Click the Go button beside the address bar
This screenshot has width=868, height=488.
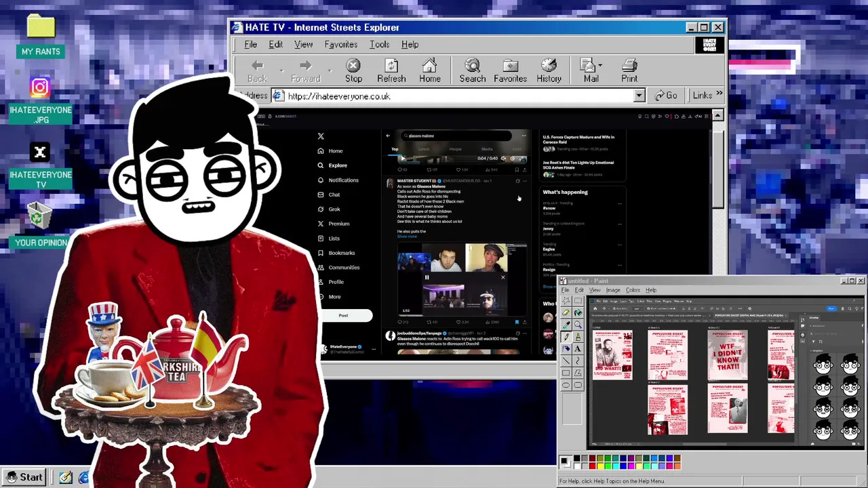tap(666, 96)
